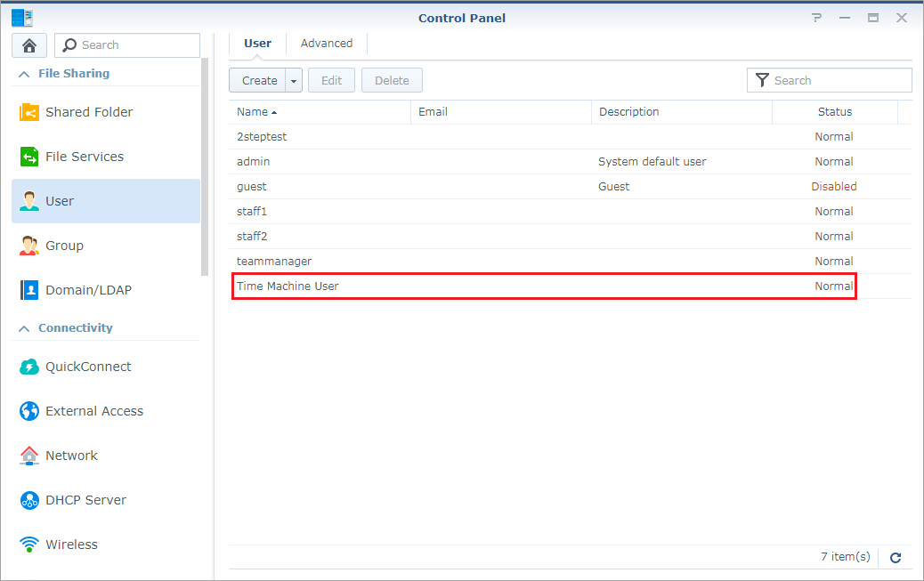924x581 pixels.
Task: Click the filter funnel icon in user search
Action: pyautogui.click(x=762, y=80)
